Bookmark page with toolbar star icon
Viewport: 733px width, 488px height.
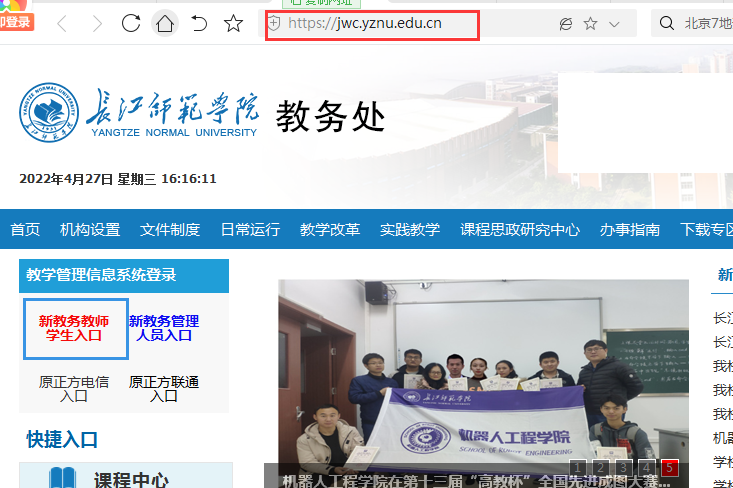tap(233, 23)
